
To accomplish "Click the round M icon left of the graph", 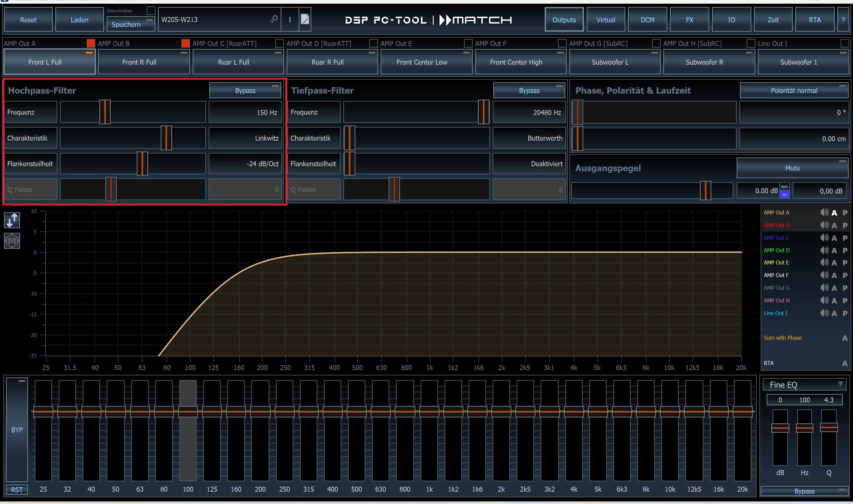I will [x=12, y=241].
